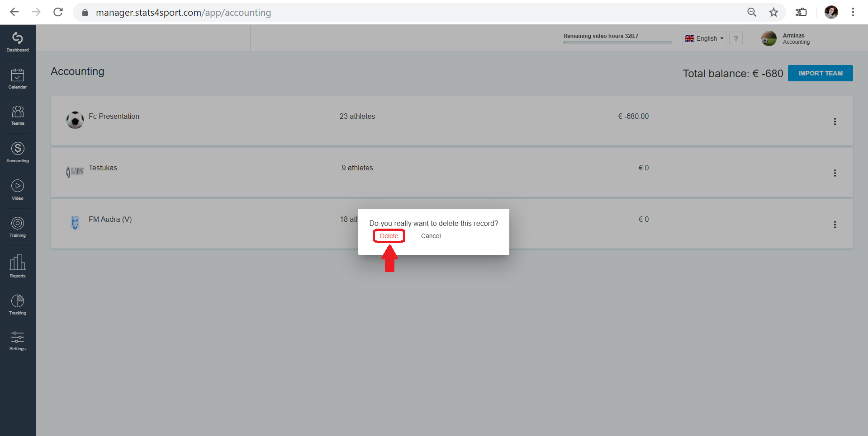Open the three-dot menu for Fc Presentation
Viewport: 868px width, 436px height.
tap(835, 122)
